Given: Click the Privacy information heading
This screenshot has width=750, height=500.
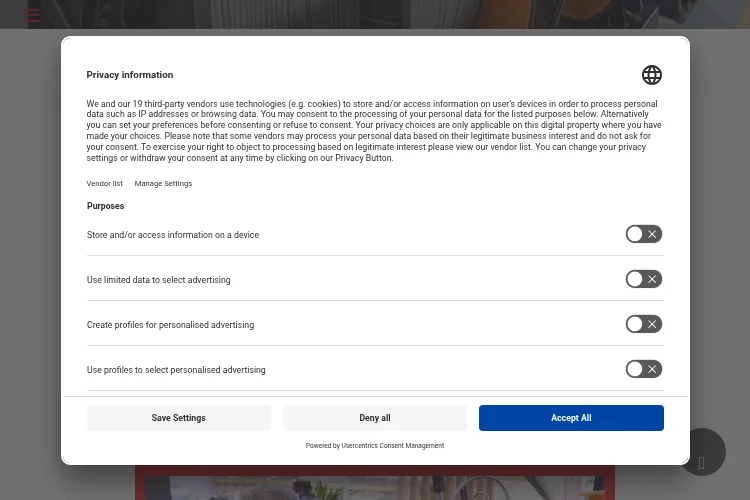Looking at the screenshot, I should (x=130, y=75).
